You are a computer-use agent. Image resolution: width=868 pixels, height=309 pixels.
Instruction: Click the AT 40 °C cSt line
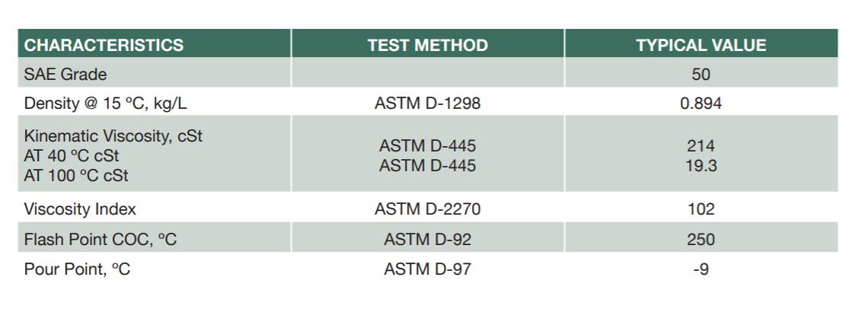[72, 155]
